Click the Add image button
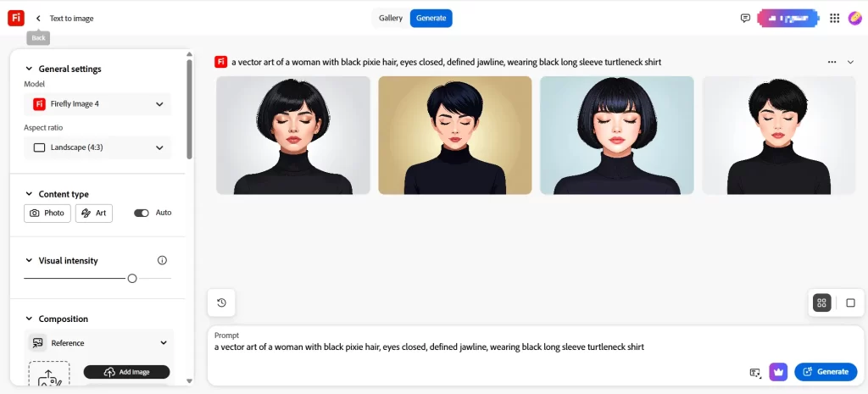 pos(126,372)
